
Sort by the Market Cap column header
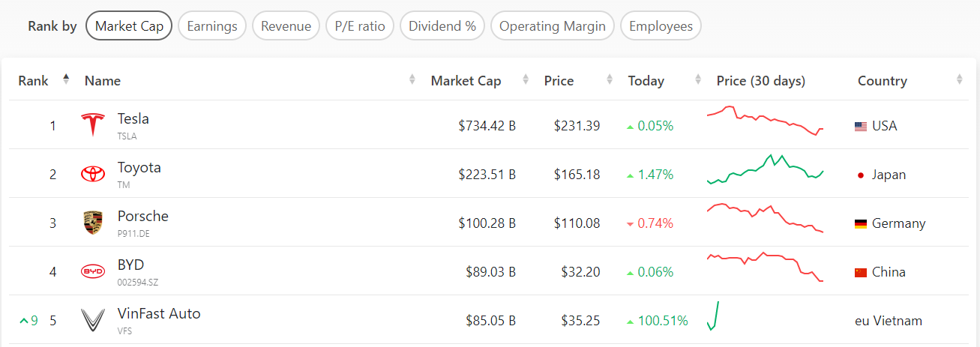click(x=466, y=81)
